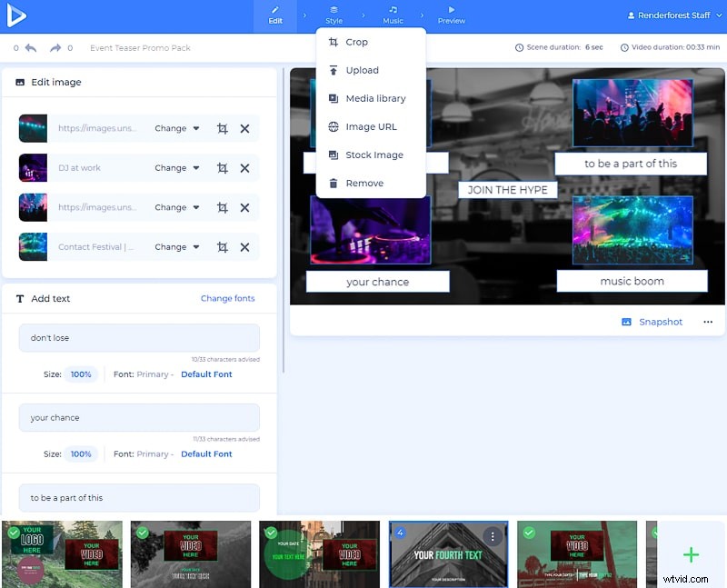Expand Change dropdown for DJ at work image

(176, 168)
